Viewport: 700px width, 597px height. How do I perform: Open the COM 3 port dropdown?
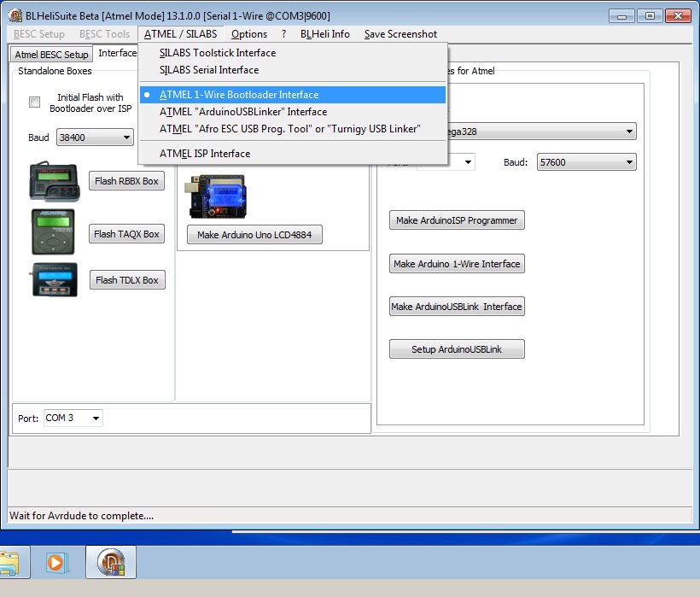pyautogui.click(x=73, y=418)
